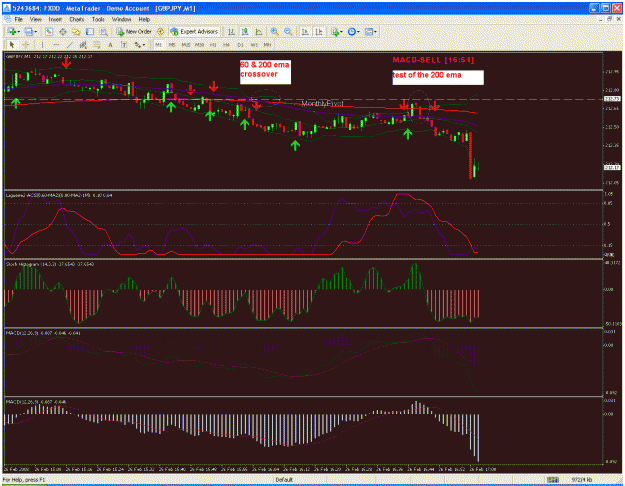Image resolution: width=625 pixels, height=486 pixels.
Task: Toggle Expert Advisors on or off
Action: (194, 31)
